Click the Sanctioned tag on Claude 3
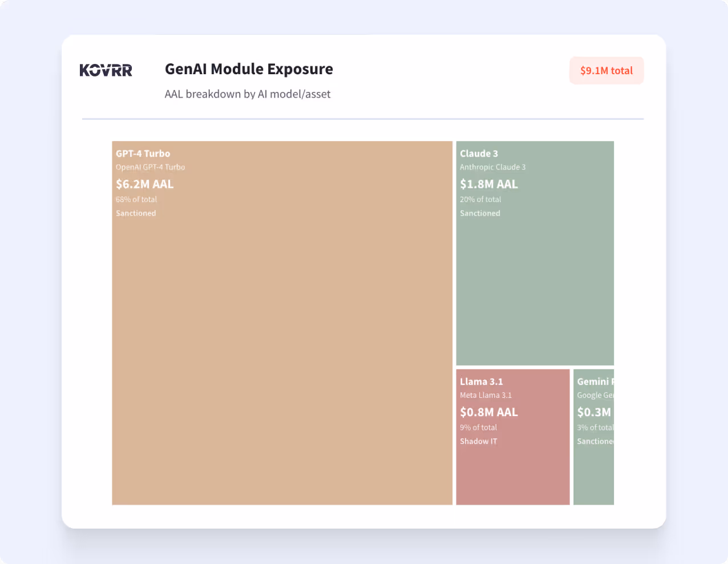 pyautogui.click(x=480, y=213)
